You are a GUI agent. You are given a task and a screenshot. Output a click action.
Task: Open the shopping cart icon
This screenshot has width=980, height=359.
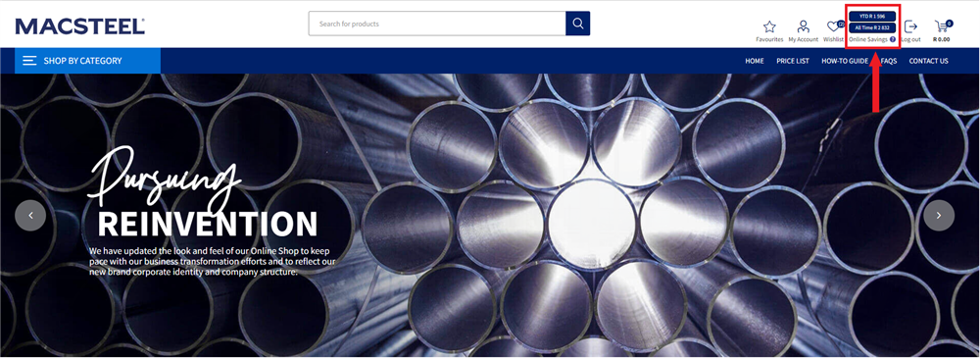click(x=942, y=26)
